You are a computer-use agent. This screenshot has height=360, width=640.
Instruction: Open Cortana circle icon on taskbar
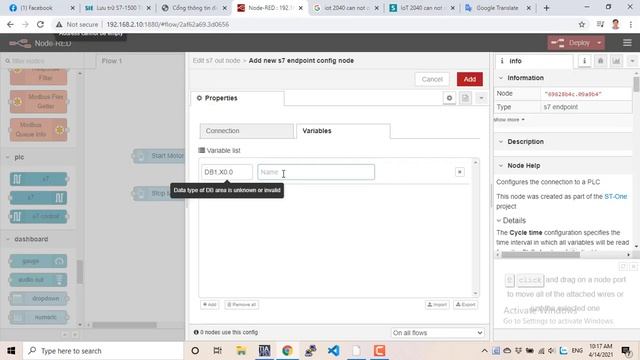(x=195, y=351)
